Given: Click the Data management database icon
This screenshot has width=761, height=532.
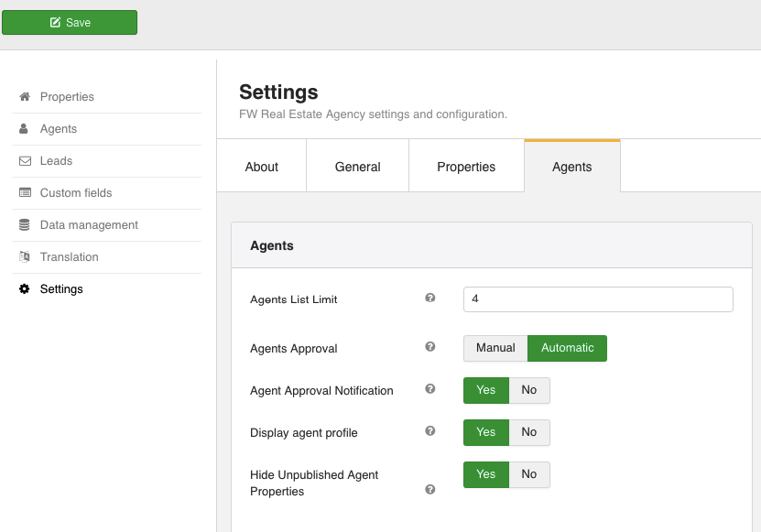Looking at the screenshot, I should pos(24,225).
